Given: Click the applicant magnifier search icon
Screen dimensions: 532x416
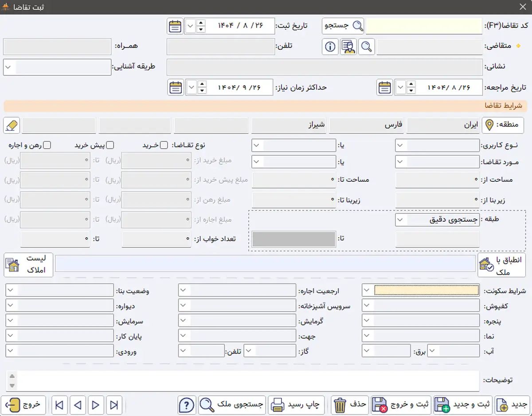Looking at the screenshot, I should (x=366, y=47).
